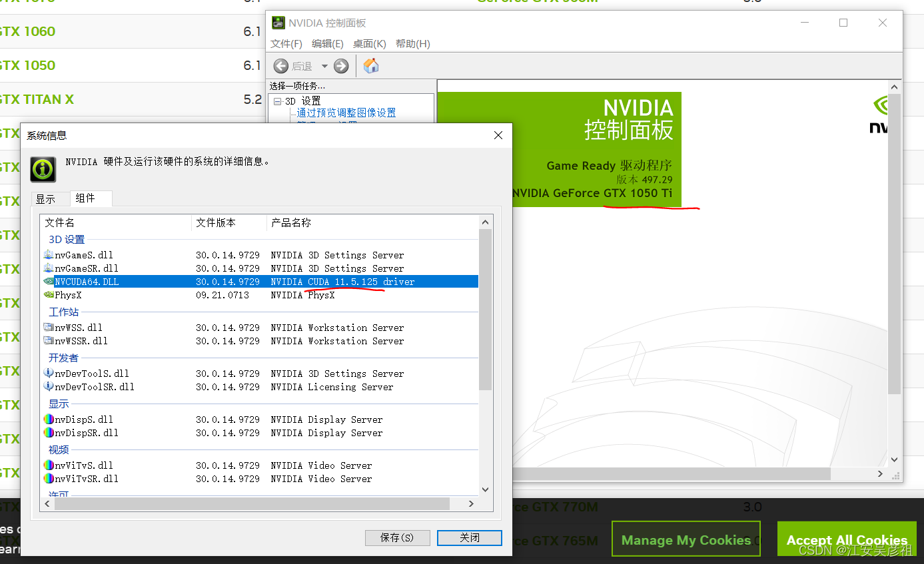
Task: Click the nvDevToolS.dll info icon
Action: point(49,373)
